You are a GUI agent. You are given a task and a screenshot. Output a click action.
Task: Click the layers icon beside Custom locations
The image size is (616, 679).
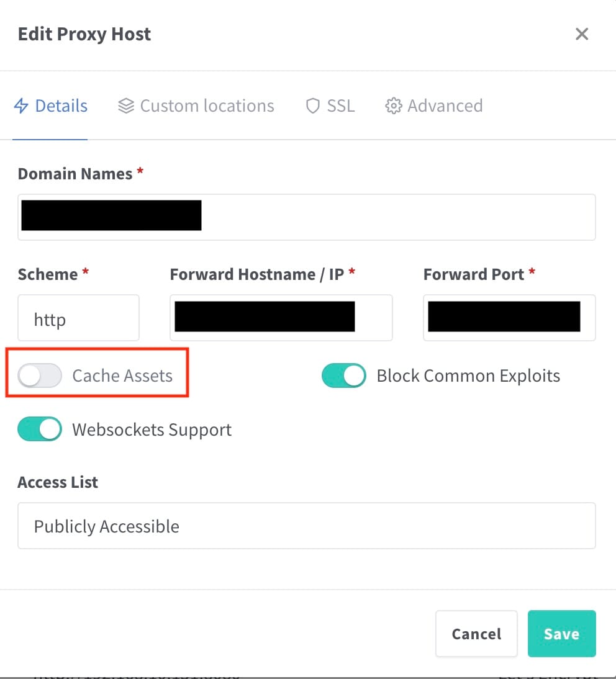pyautogui.click(x=126, y=106)
